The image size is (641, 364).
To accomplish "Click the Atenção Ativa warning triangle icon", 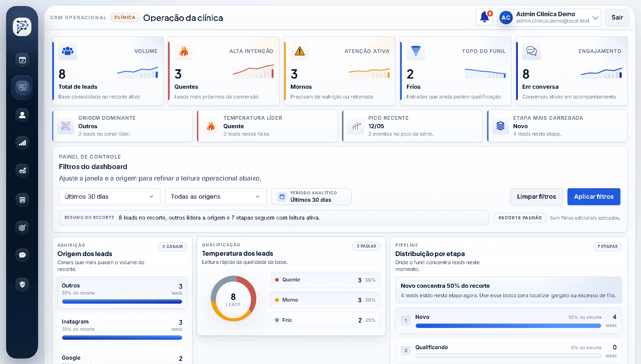I will pyautogui.click(x=300, y=51).
